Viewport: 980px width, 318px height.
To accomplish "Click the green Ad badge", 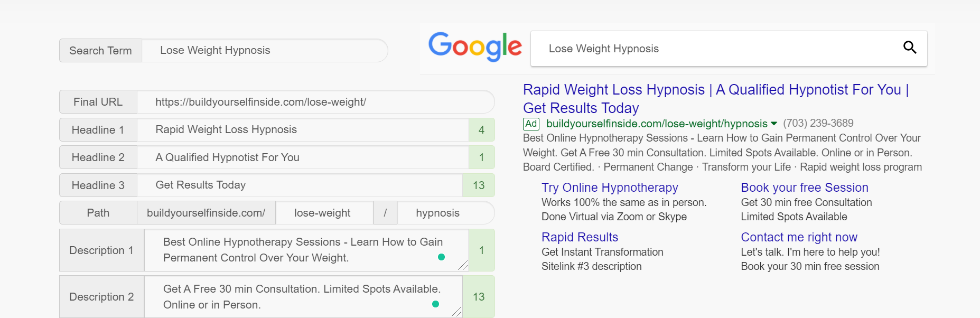I will [x=531, y=124].
